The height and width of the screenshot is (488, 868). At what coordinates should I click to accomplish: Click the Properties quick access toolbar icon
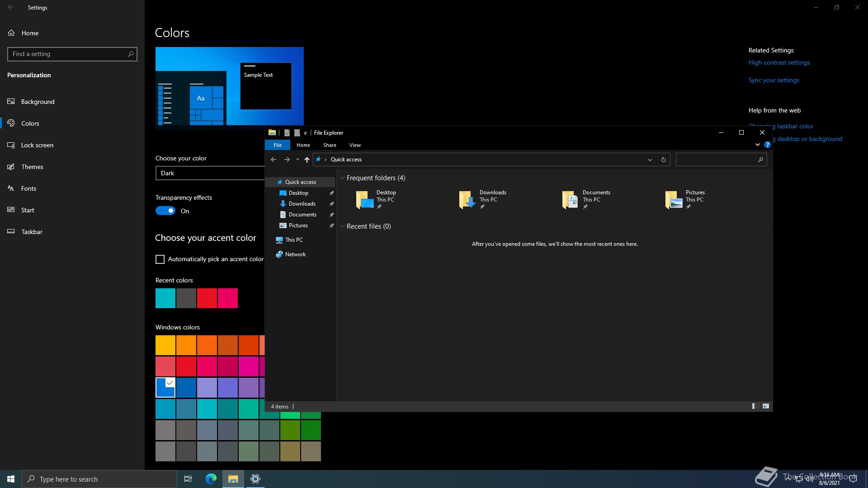287,132
